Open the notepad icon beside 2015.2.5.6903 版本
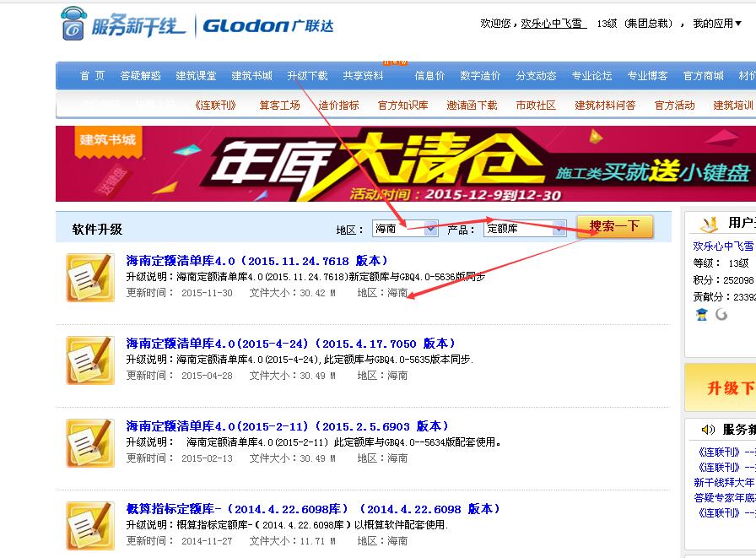 click(90, 443)
